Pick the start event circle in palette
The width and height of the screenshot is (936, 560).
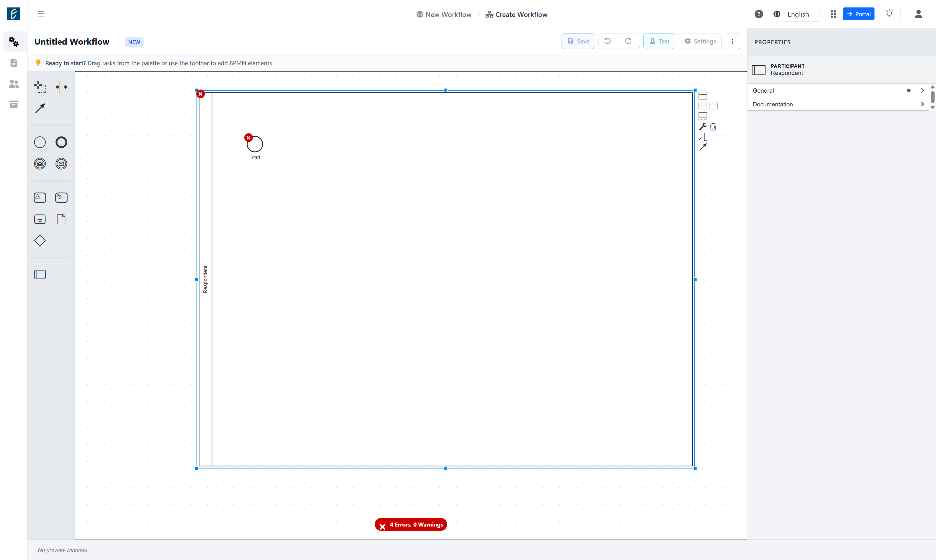pos(40,142)
